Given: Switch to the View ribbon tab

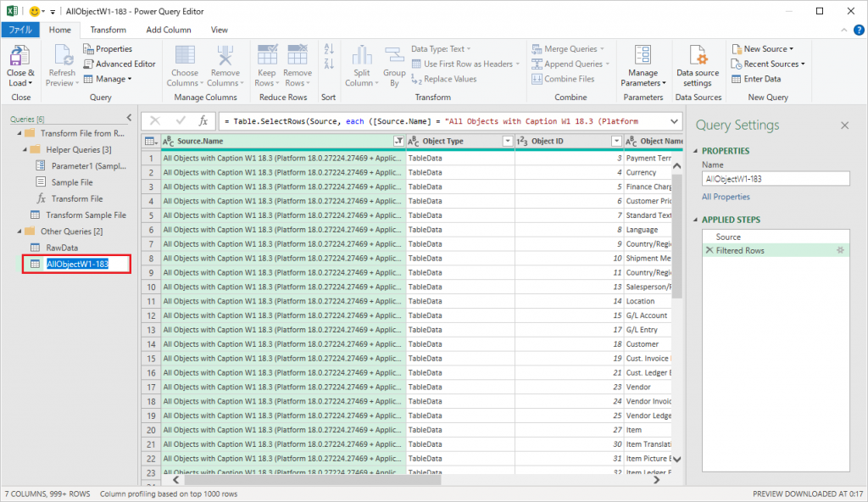Looking at the screenshot, I should (220, 30).
